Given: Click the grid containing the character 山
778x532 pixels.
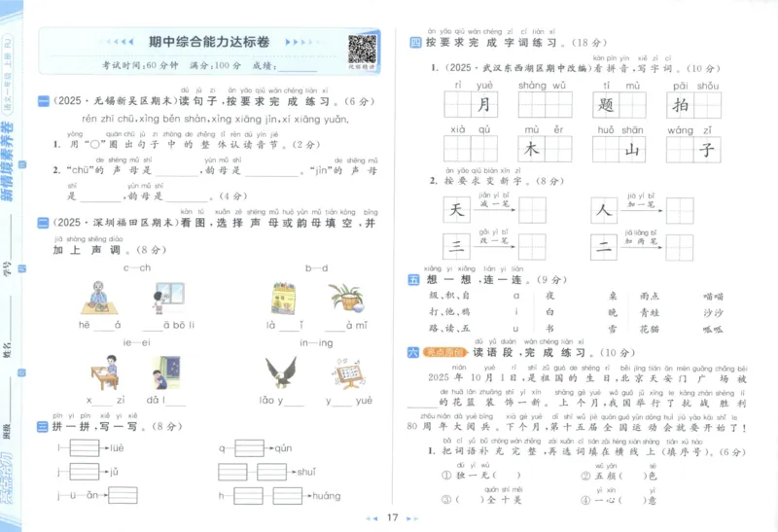Looking at the screenshot, I should (x=619, y=149).
